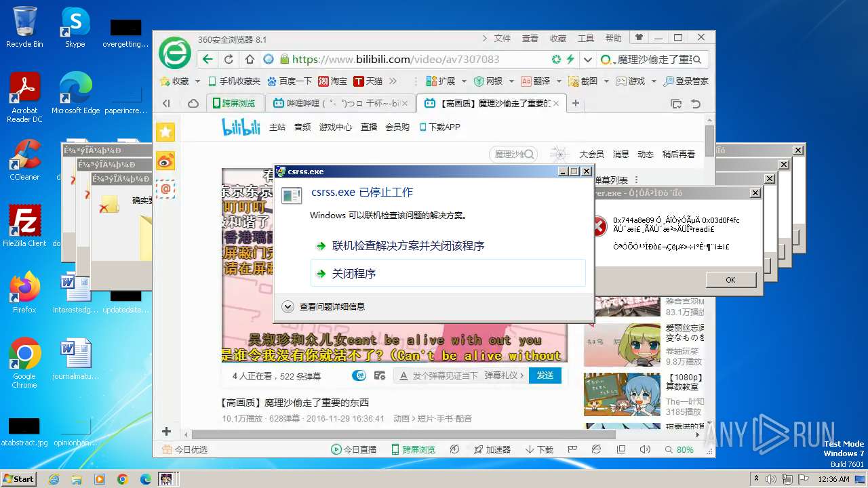This screenshot has width=868, height=488.
Task: Click OK in error dialog
Action: pos(730,280)
